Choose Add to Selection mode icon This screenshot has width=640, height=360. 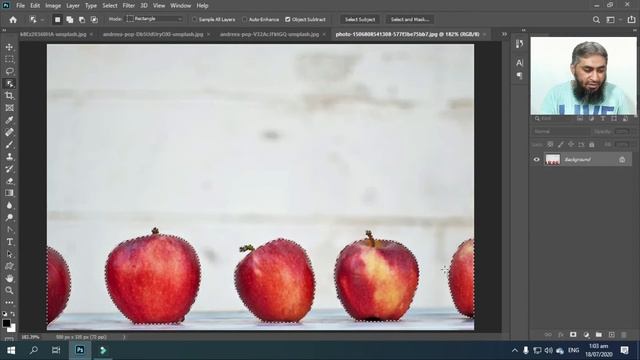click(x=69, y=20)
